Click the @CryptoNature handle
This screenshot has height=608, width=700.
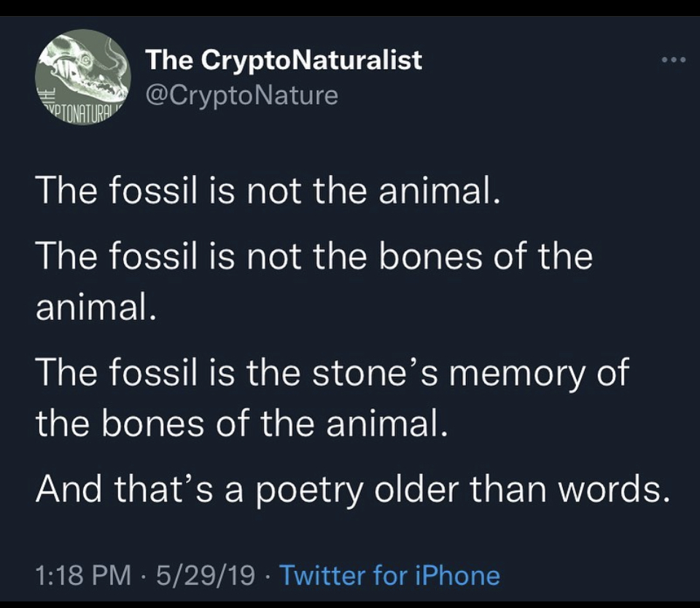[242, 95]
